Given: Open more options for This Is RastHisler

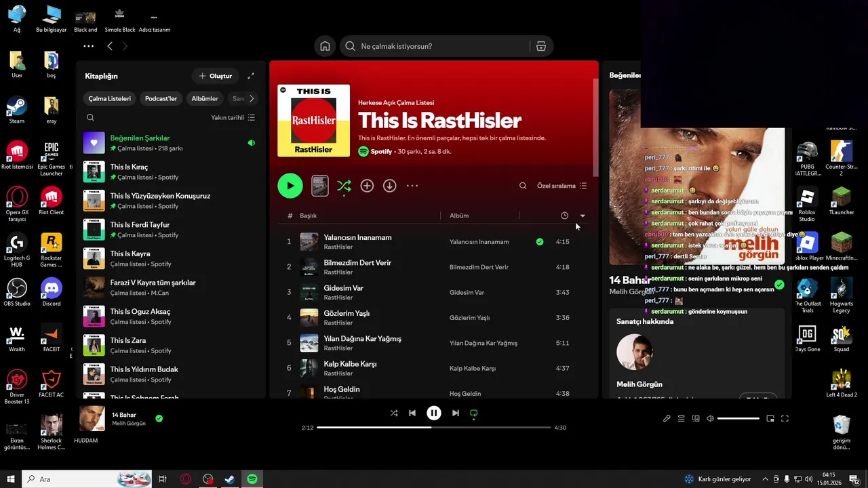Looking at the screenshot, I should click(412, 186).
